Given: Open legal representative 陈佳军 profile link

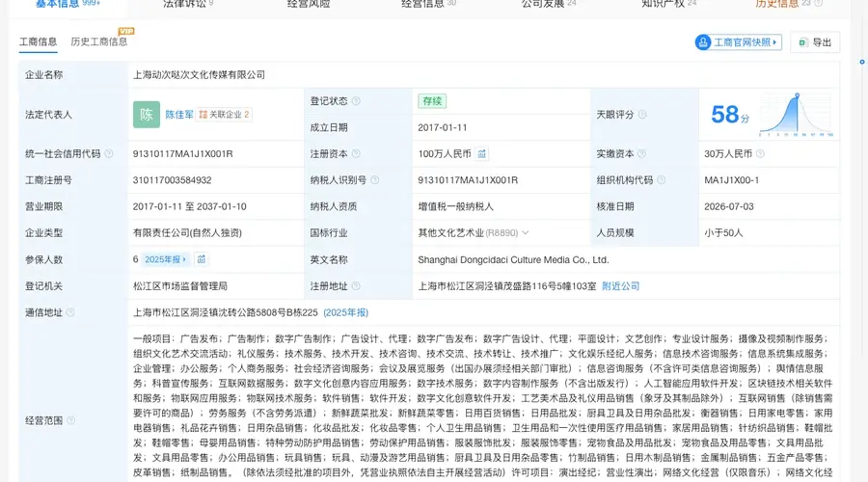Looking at the screenshot, I should pos(179,115).
